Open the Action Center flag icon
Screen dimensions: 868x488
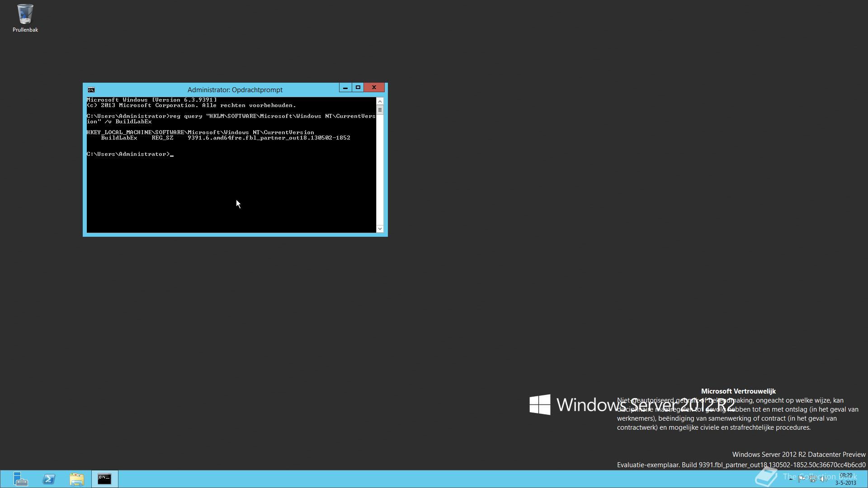802,479
